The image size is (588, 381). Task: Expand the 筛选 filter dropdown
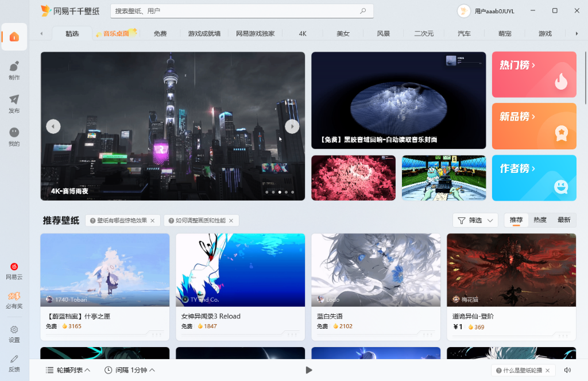(475, 220)
